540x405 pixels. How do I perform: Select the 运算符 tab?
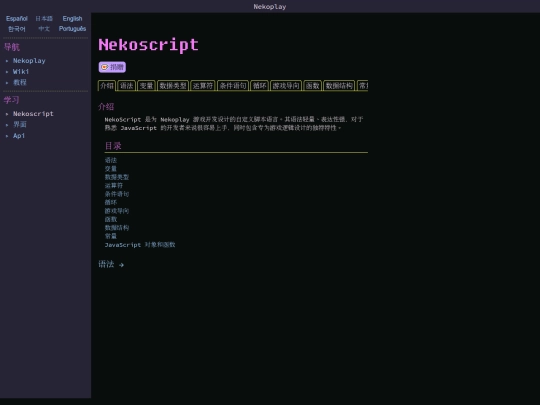click(203, 85)
